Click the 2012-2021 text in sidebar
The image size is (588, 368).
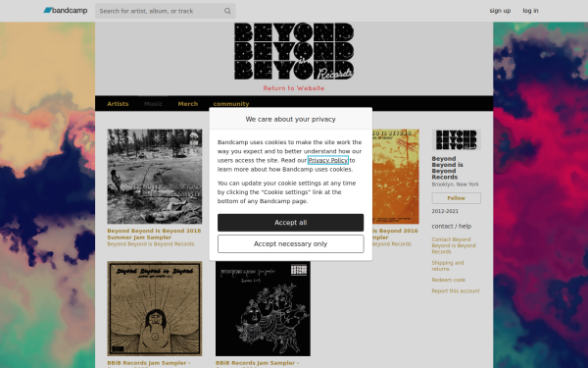[x=445, y=211]
